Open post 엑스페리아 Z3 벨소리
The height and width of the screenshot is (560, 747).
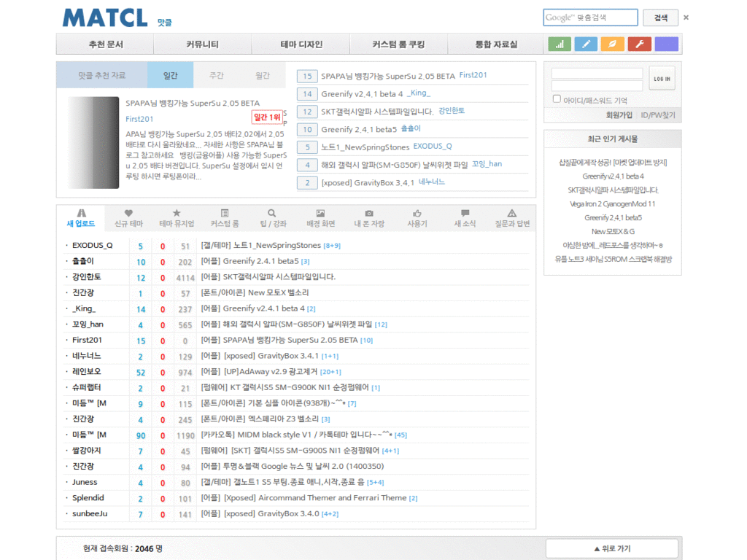[260, 419]
